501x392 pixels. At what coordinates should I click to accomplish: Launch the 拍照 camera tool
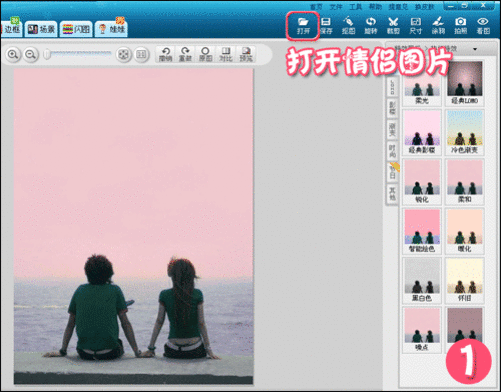[461, 26]
